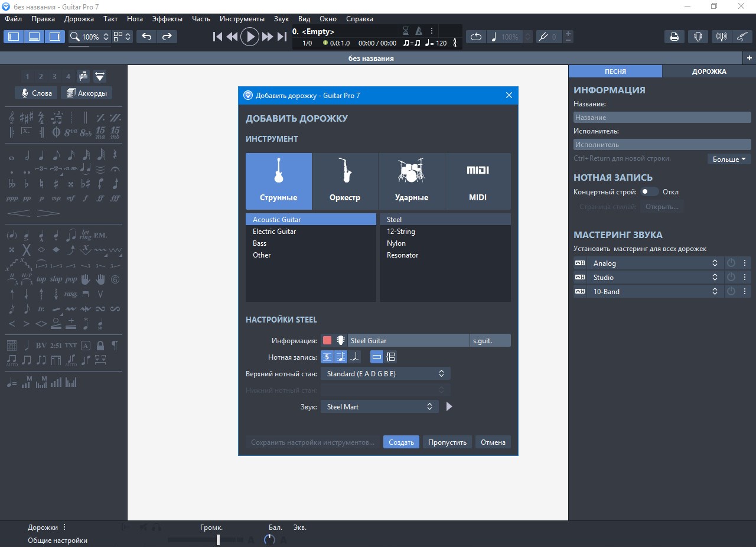The width and height of the screenshot is (756, 547).
Task: Pick the red track color swatch
Action: (327, 340)
